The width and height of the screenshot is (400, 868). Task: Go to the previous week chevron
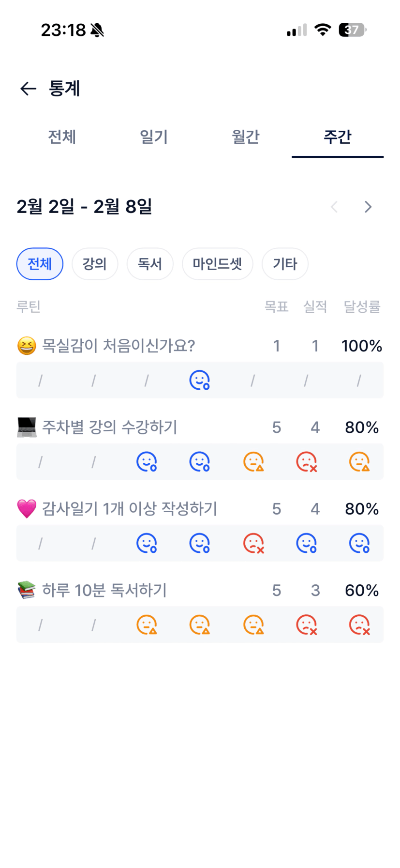[x=334, y=207]
